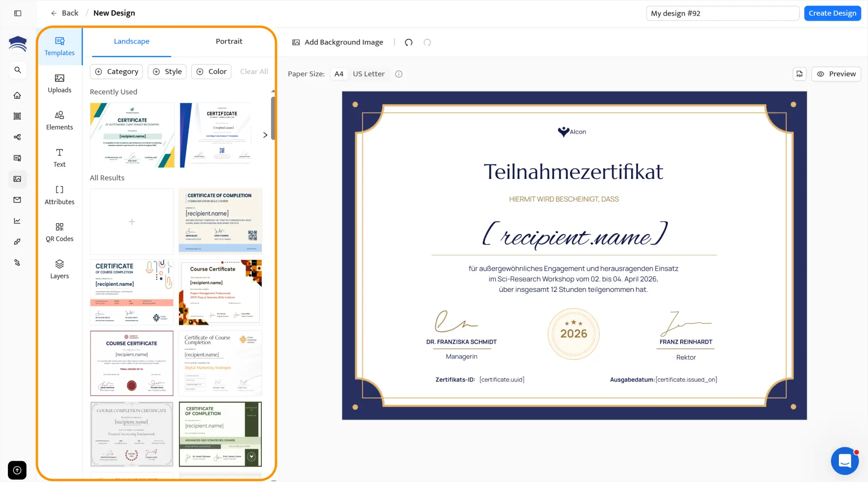Switch to the Landscape tab
Image resolution: width=868 pixels, height=482 pixels.
[x=131, y=41]
